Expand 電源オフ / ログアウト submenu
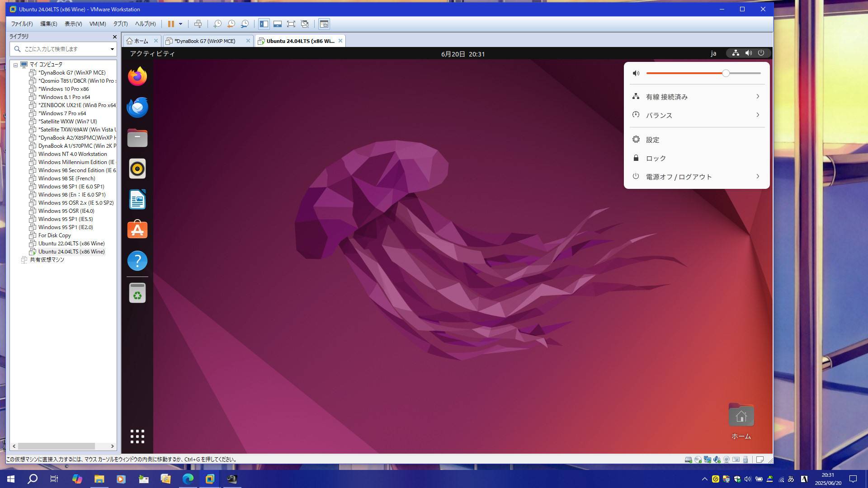 pos(697,177)
